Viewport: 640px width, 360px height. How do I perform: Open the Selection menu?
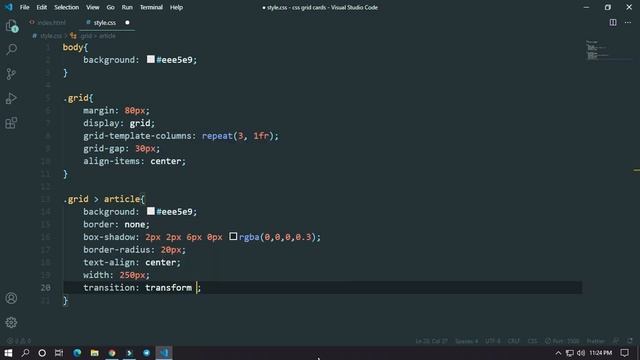coord(67,7)
